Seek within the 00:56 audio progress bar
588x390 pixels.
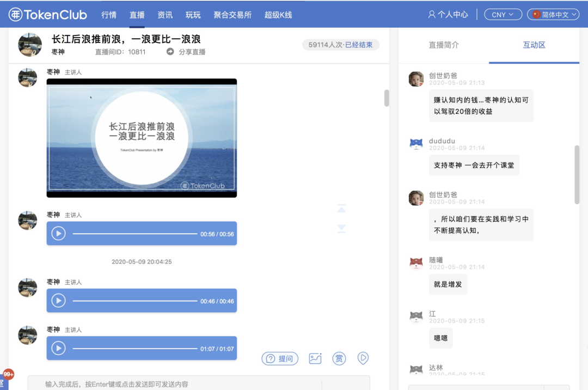click(135, 234)
